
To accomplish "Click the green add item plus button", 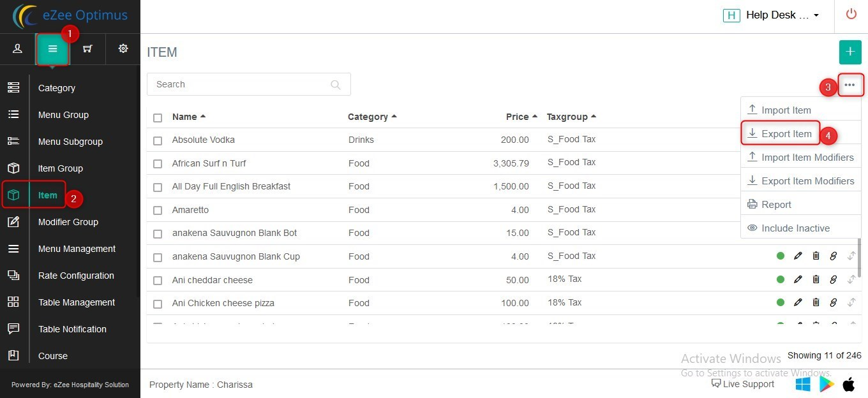I will [x=849, y=52].
